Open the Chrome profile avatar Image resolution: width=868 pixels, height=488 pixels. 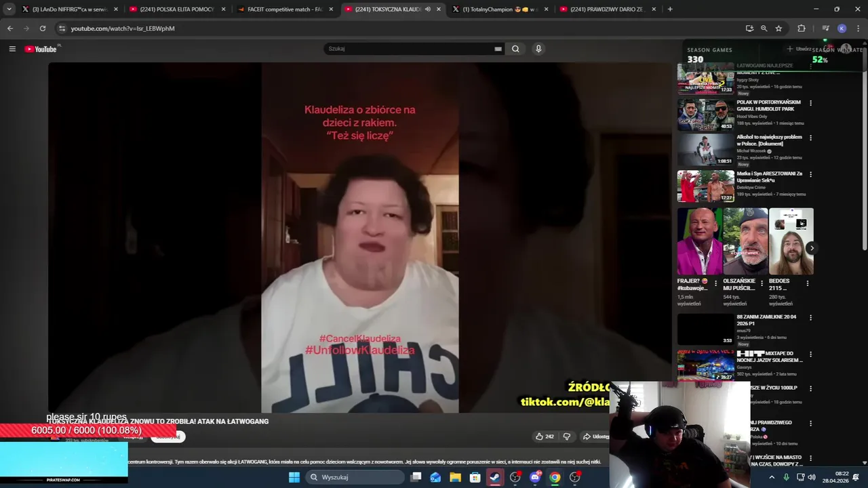pos(842,28)
